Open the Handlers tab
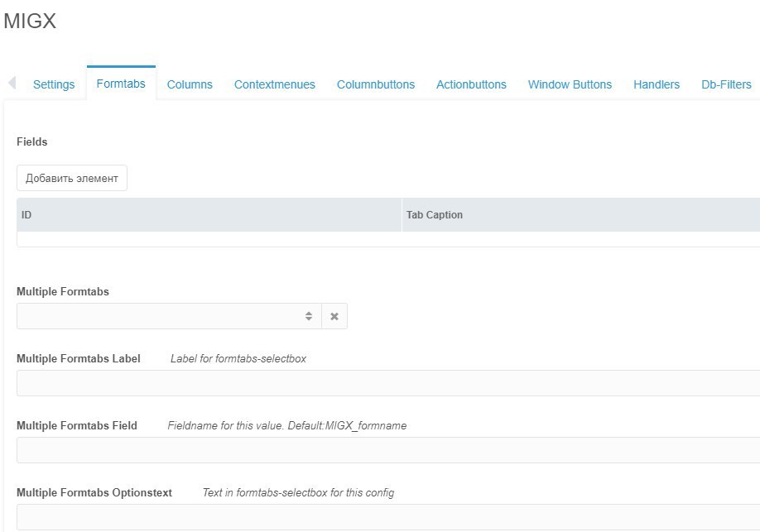Viewport: 760px width, 532px height. [657, 84]
